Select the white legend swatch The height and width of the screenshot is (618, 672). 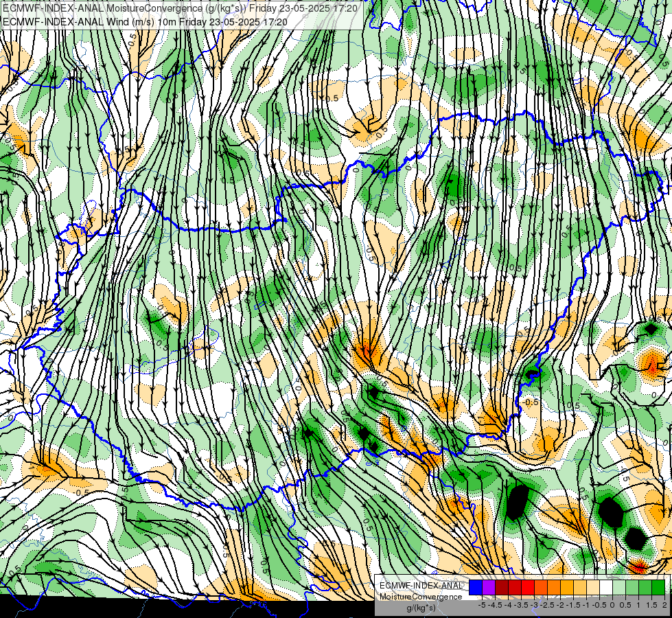click(606, 587)
